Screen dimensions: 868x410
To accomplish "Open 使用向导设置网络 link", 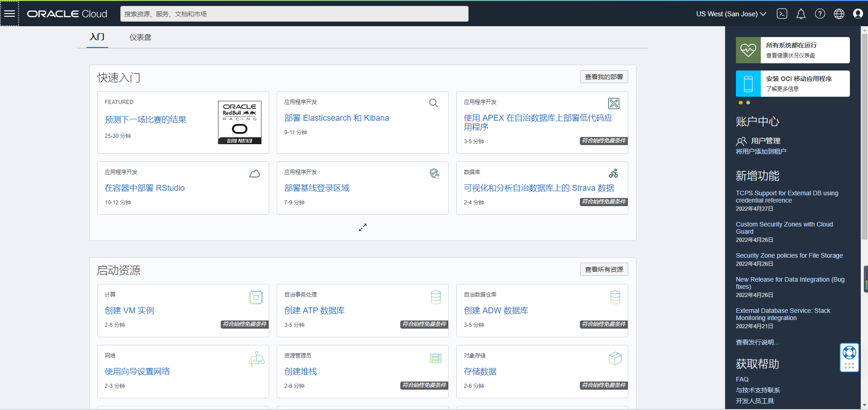I will tap(138, 372).
